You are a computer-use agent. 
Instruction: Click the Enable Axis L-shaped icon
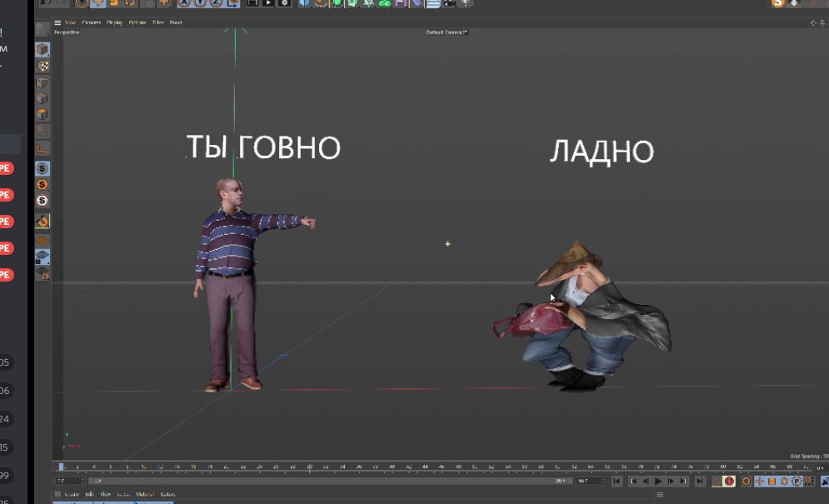(42, 148)
